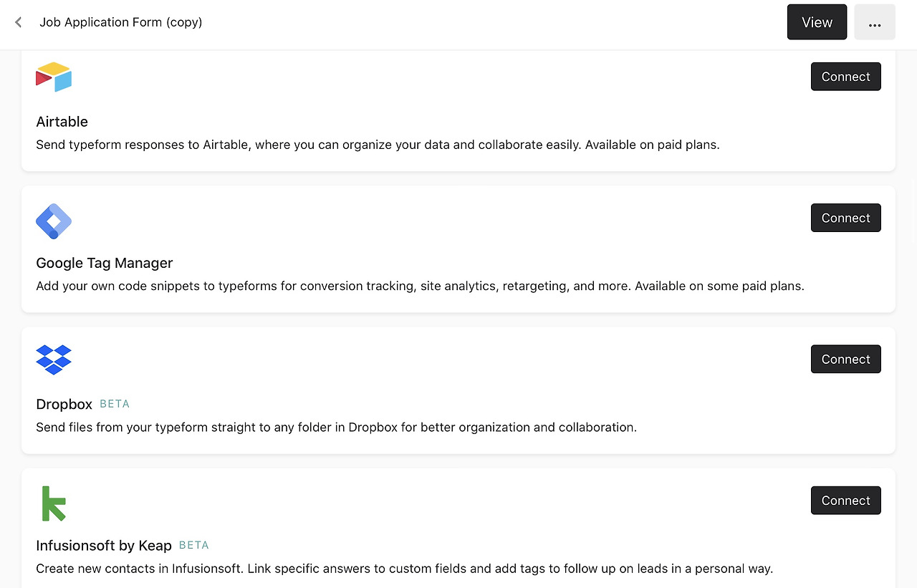
Task: Click the Dropbox title text
Action: (64, 404)
